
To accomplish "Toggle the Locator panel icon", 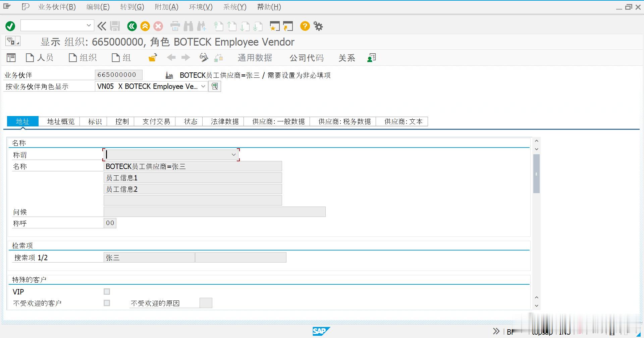I will point(11,58).
